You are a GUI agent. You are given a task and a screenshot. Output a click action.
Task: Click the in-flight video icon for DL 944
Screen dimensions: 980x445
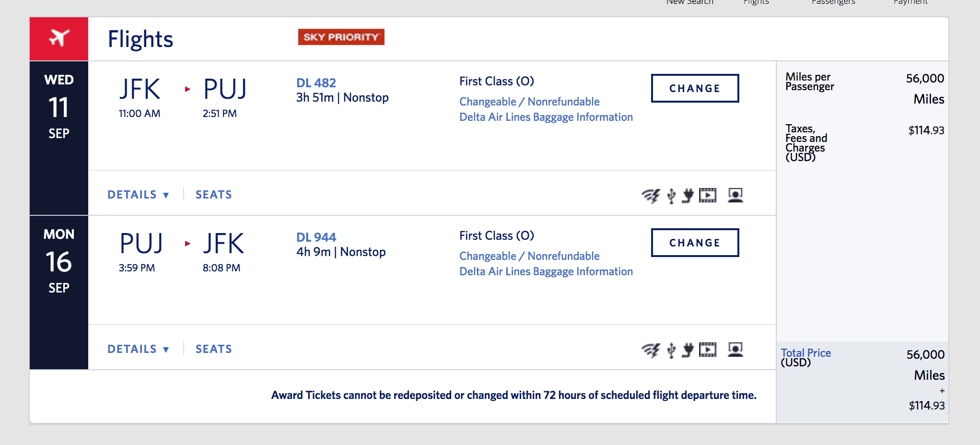(x=708, y=350)
